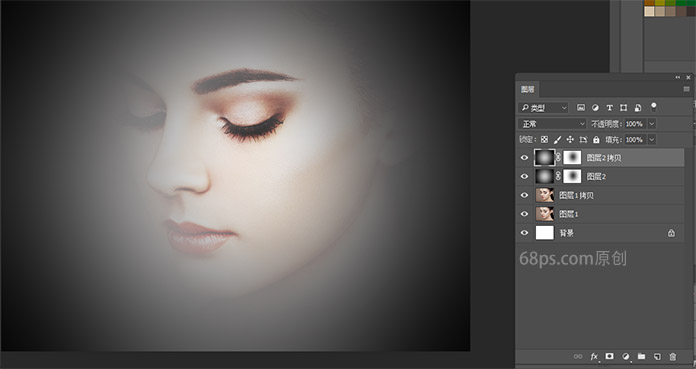
Task: Lock position move-arrows icon
Action: [570, 139]
